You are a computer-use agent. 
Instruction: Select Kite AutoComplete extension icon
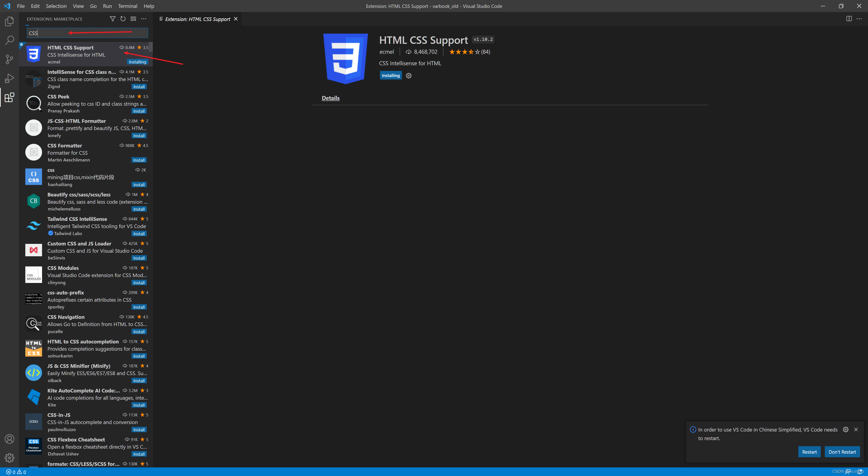pos(34,397)
